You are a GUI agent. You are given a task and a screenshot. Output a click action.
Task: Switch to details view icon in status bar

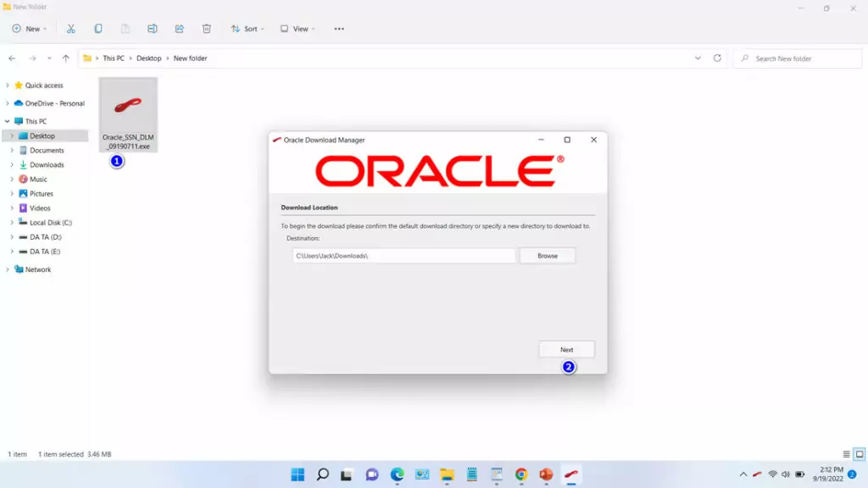point(847,454)
